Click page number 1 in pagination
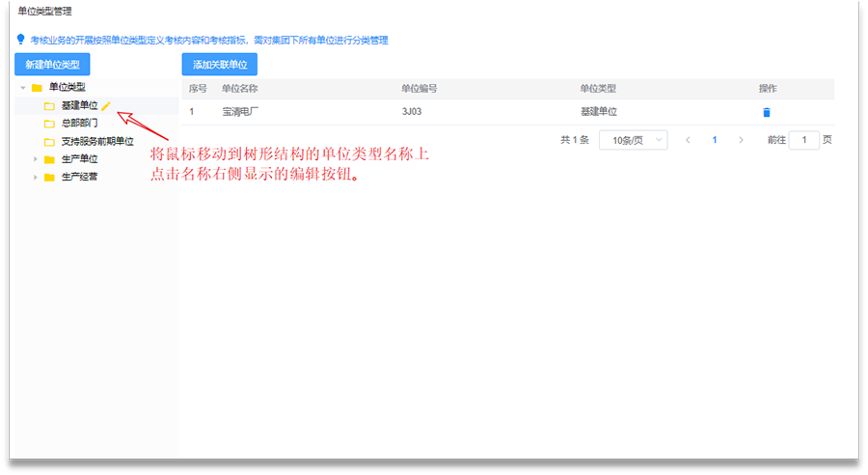The width and height of the screenshot is (868, 475). [x=715, y=140]
